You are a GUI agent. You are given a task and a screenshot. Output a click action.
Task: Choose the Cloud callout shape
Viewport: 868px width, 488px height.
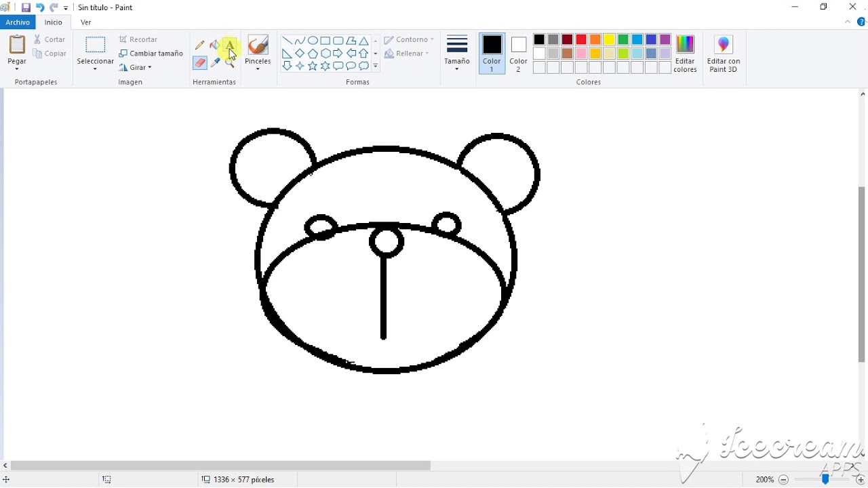(x=364, y=66)
